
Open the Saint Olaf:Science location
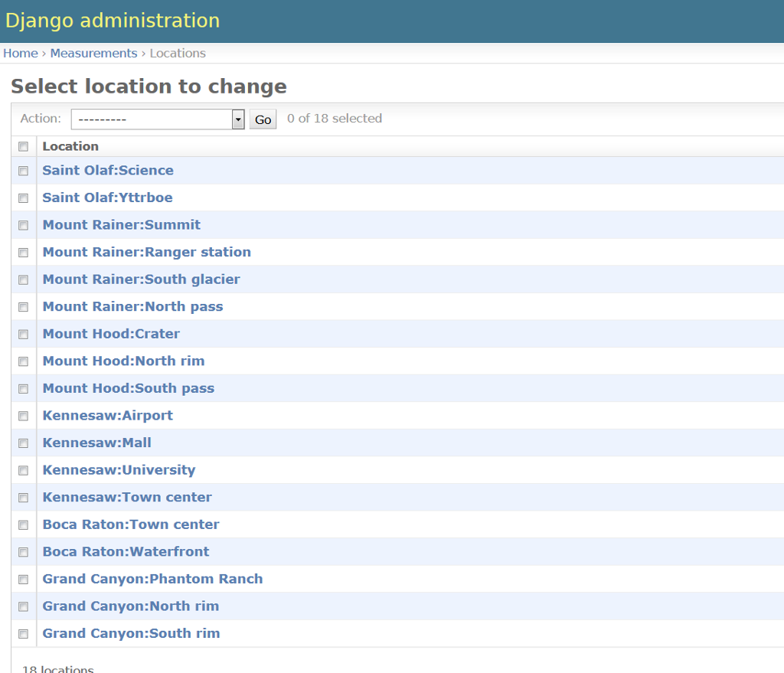[108, 171]
